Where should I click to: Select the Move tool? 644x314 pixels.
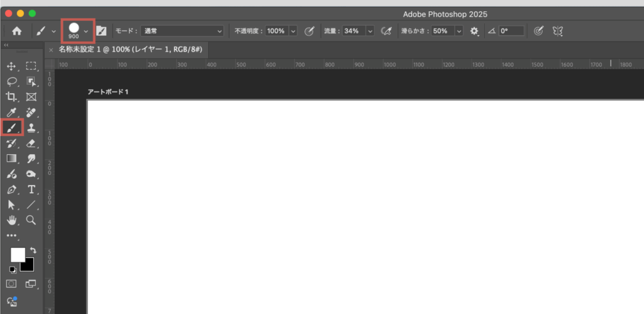pos(11,66)
